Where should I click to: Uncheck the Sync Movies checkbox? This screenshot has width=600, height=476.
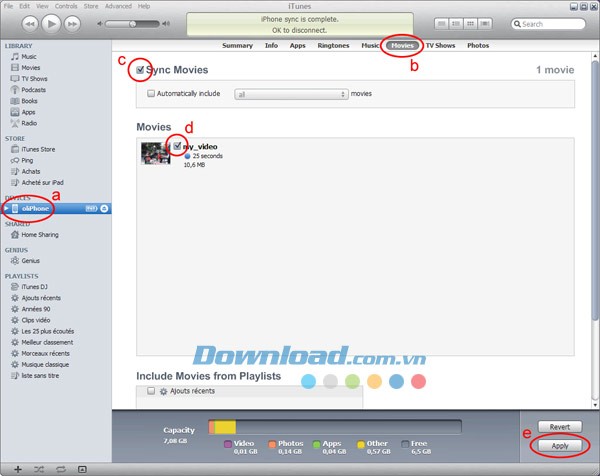[x=140, y=72]
